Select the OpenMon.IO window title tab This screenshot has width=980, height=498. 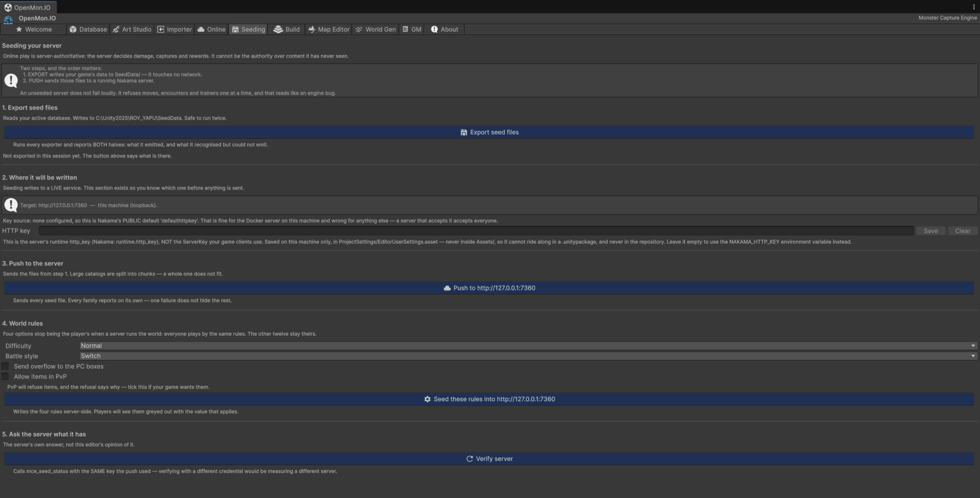coord(28,8)
